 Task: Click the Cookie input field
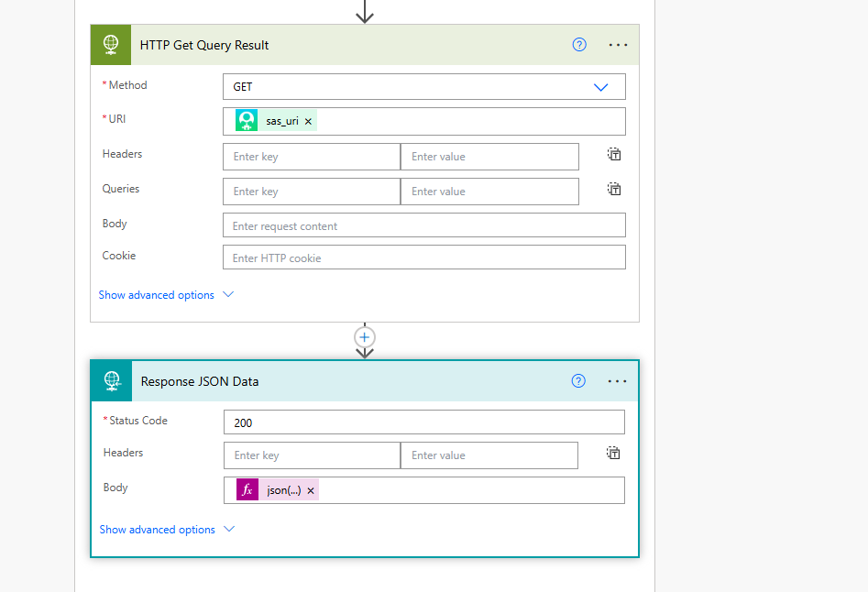coord(424,258)
